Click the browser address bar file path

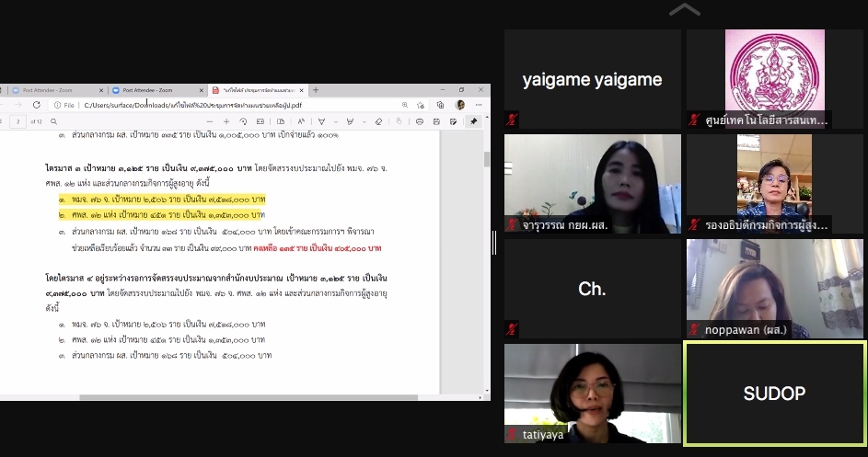pos(192,105)
